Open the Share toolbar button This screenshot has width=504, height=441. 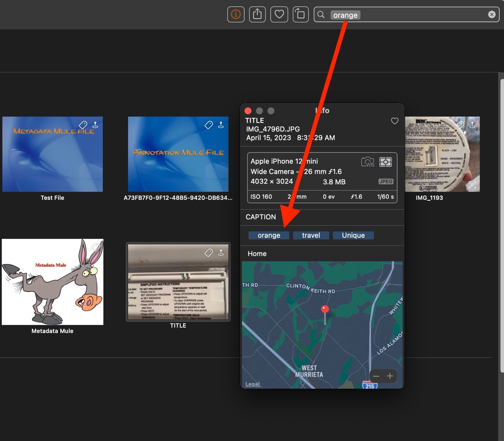pos(257,15)
